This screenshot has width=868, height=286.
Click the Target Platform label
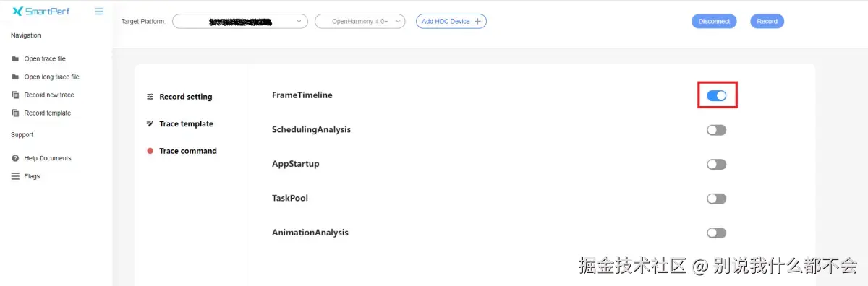143,22
